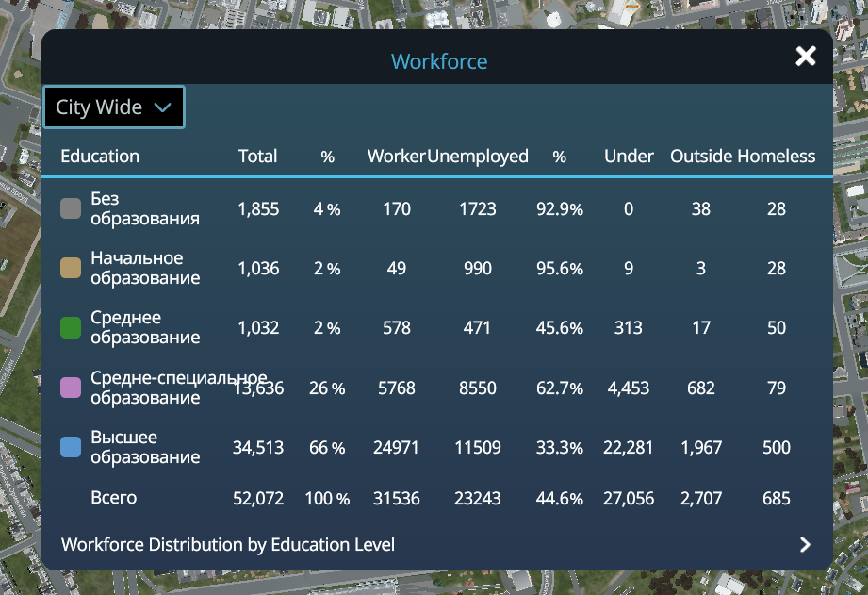Click the pink Средне-специальное образование swatch
This screenshot has height=595, width=868.
tap(71, 388)
